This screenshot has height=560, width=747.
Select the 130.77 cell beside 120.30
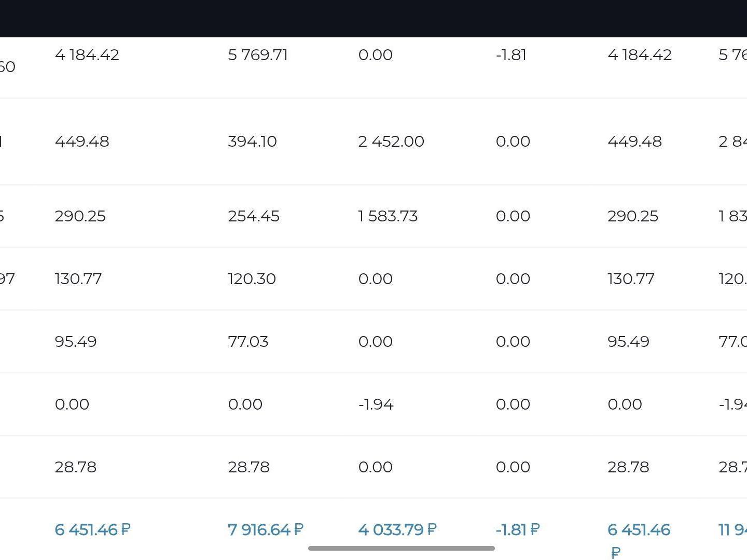(x=78, y=279)
